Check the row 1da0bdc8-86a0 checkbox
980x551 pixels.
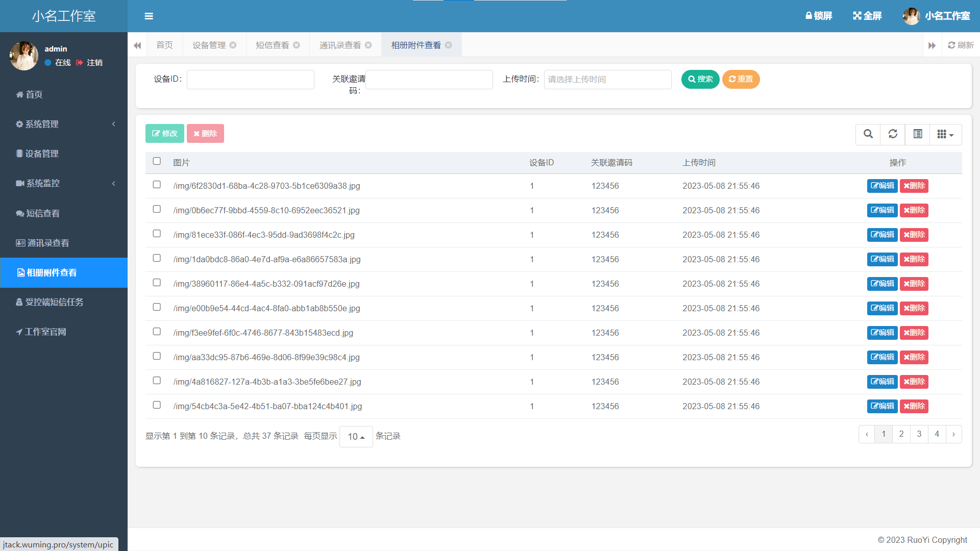[157, 258]
